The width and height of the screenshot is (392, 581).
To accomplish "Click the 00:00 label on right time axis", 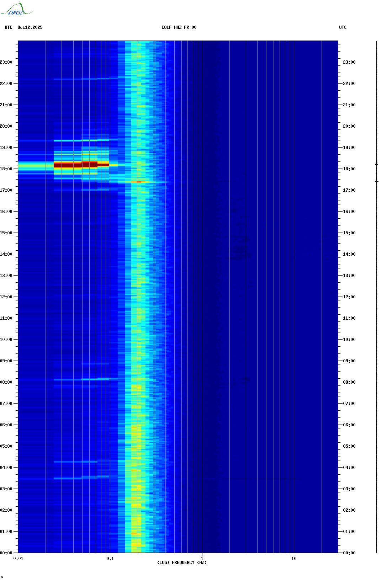I will 349,553.
